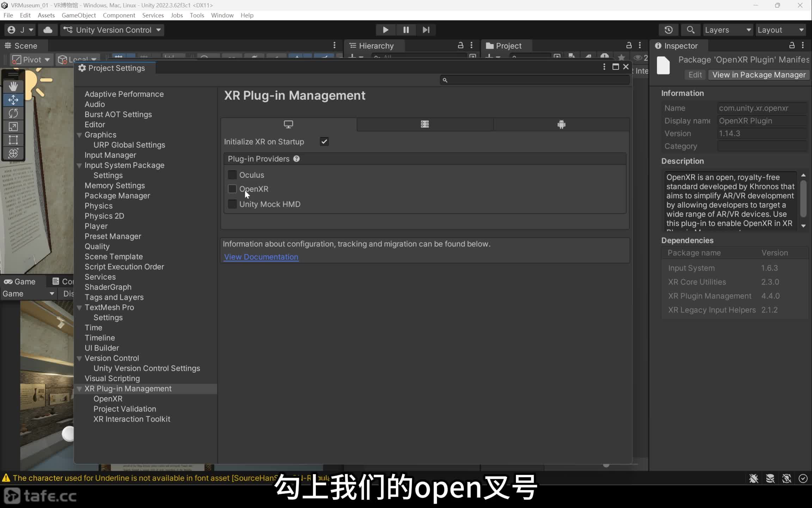Open XR Interaction Toolkit settings
The height and width of the screenshot is (508, 812).
coord(132,419)
